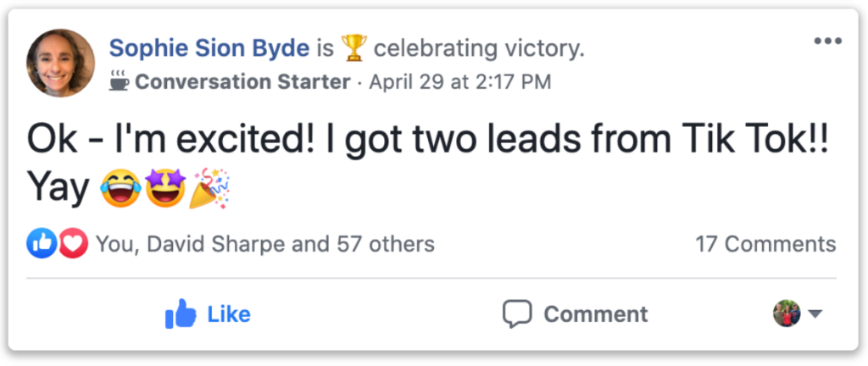868x366 pixels.
Task: Open the three-dot post options menu
Action: [x=827, y=41]
